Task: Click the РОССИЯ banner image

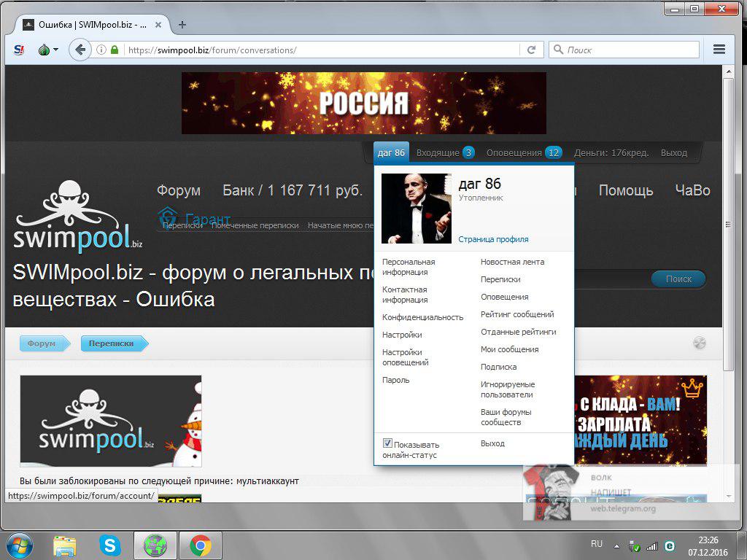Action: (x=364, y=103)
